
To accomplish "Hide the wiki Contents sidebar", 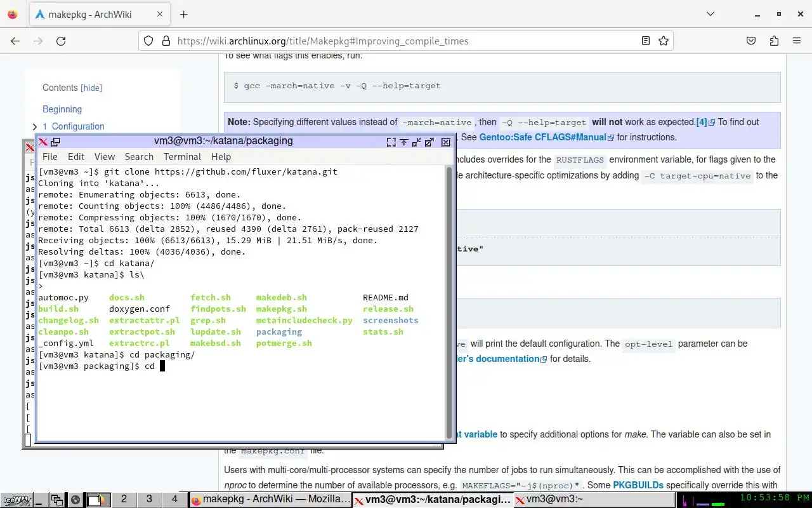I will coord(92,88).
